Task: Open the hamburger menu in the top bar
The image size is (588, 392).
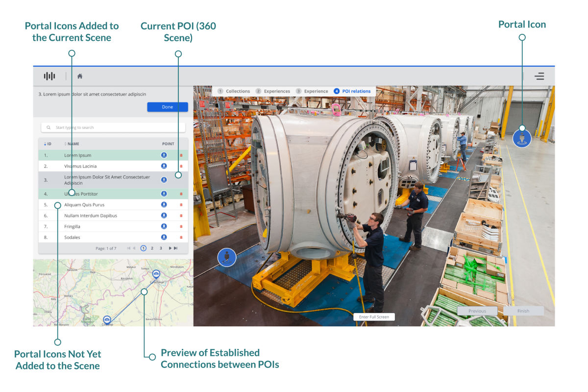Action: pos(539,76)
